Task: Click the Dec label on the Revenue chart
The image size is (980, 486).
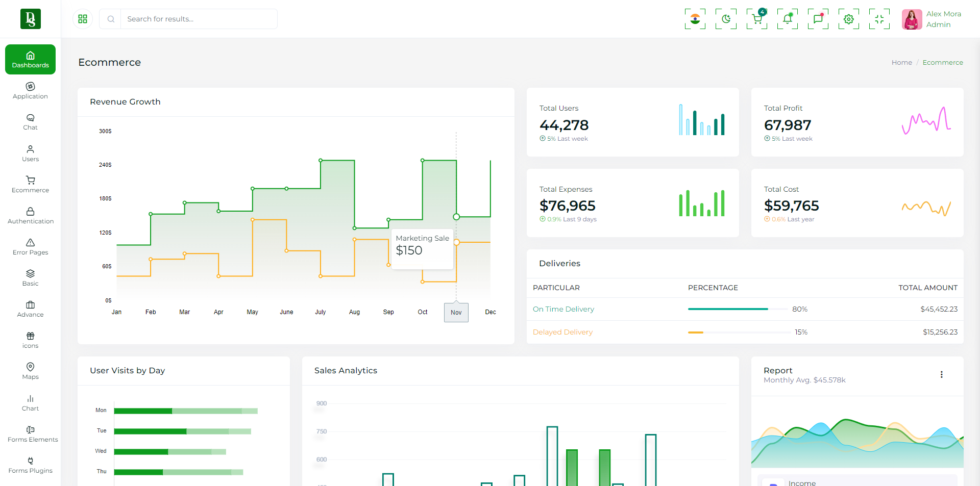Action: [x=491, y=312]
